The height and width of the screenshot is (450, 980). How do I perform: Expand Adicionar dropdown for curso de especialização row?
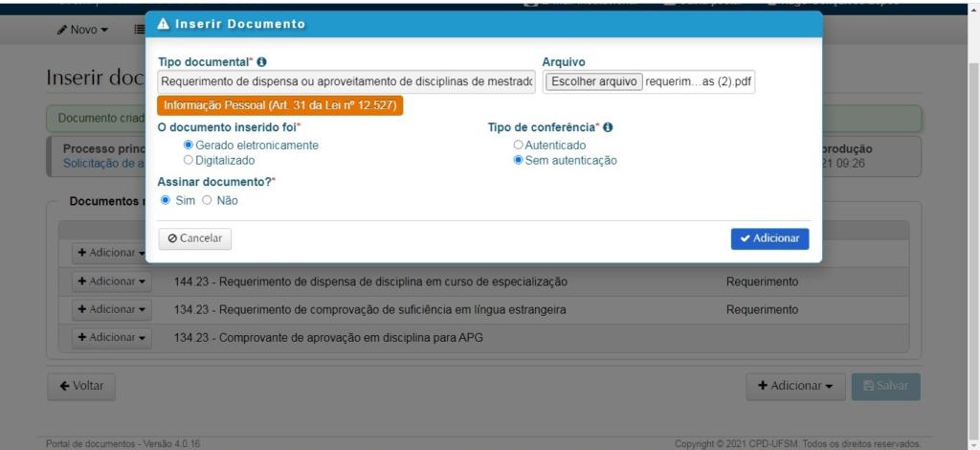[x=112, y=281]
